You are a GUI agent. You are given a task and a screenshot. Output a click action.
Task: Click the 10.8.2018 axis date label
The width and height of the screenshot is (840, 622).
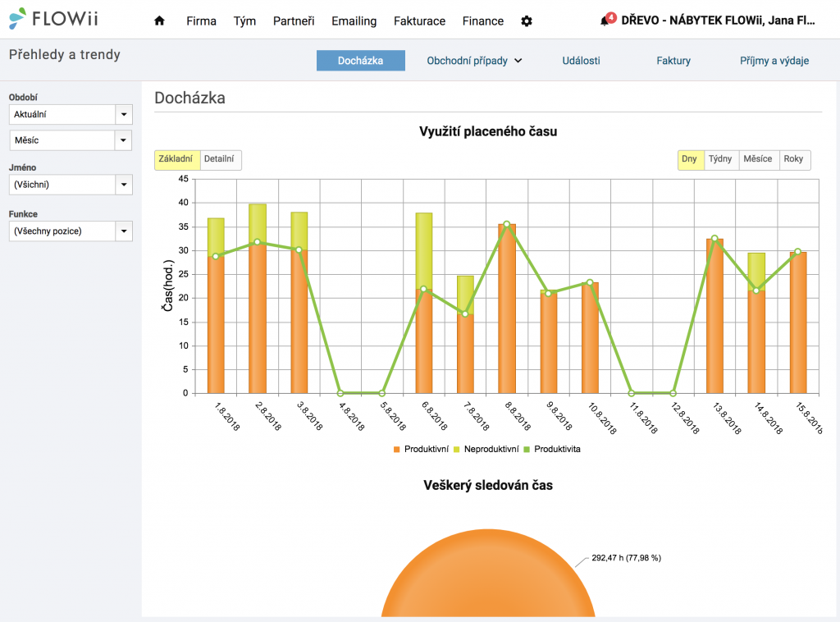coord(602,418)
